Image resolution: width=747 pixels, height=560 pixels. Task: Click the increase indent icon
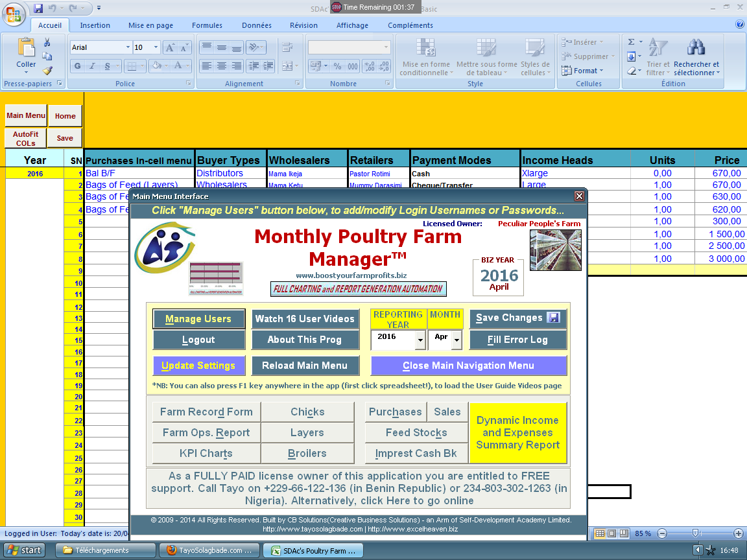(x=268, y=65)
